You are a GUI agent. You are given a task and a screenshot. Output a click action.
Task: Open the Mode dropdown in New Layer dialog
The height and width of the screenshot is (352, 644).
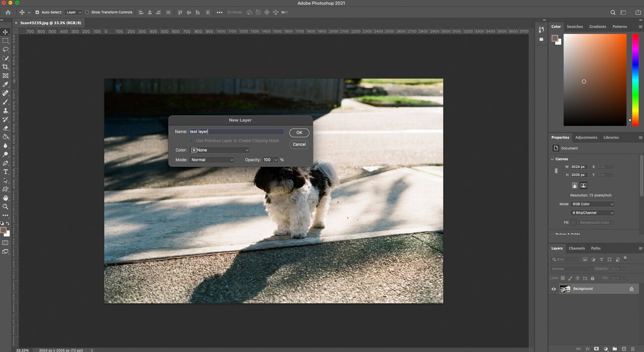click(212, 159)
